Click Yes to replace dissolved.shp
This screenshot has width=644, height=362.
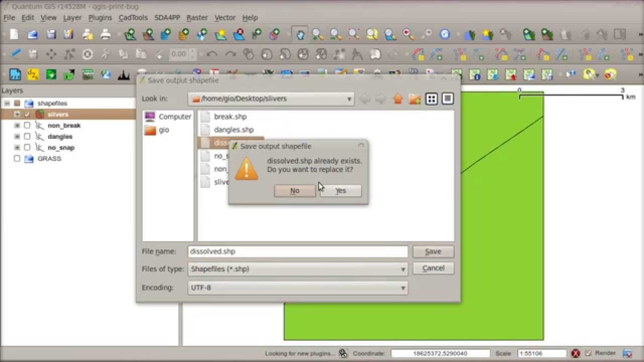341,191
